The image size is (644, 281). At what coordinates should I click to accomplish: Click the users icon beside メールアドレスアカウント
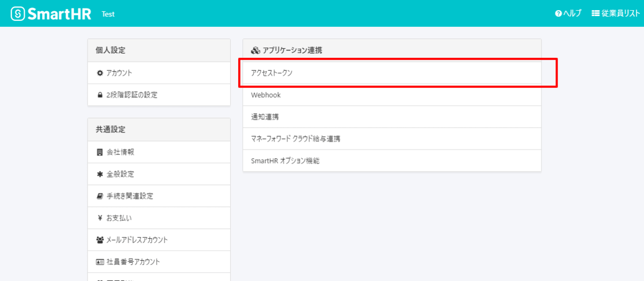(x=100, y=240)
